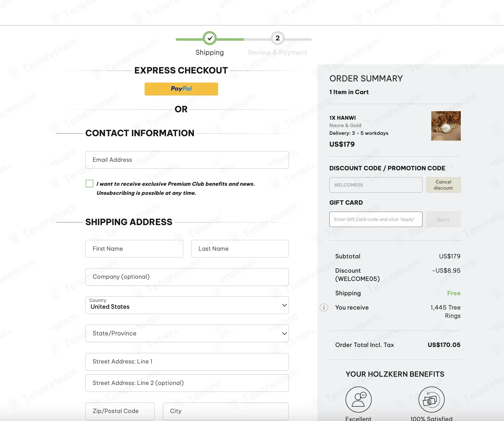Select the Shipping step label
The image size is (504, 421).
click(x=210, y=53)
